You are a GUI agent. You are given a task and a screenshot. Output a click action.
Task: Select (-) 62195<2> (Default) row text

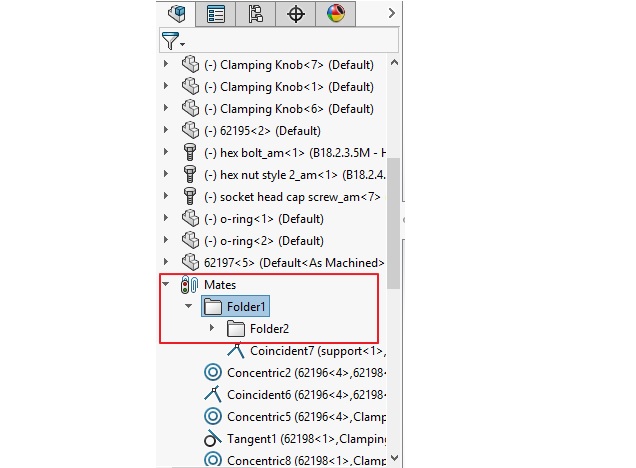(x=262, y=131)
